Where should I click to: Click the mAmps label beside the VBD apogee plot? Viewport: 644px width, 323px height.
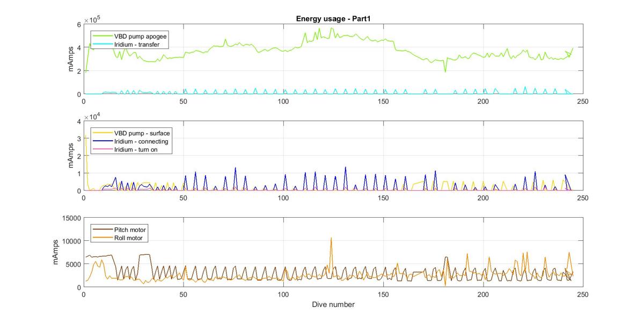coord(71,59)
